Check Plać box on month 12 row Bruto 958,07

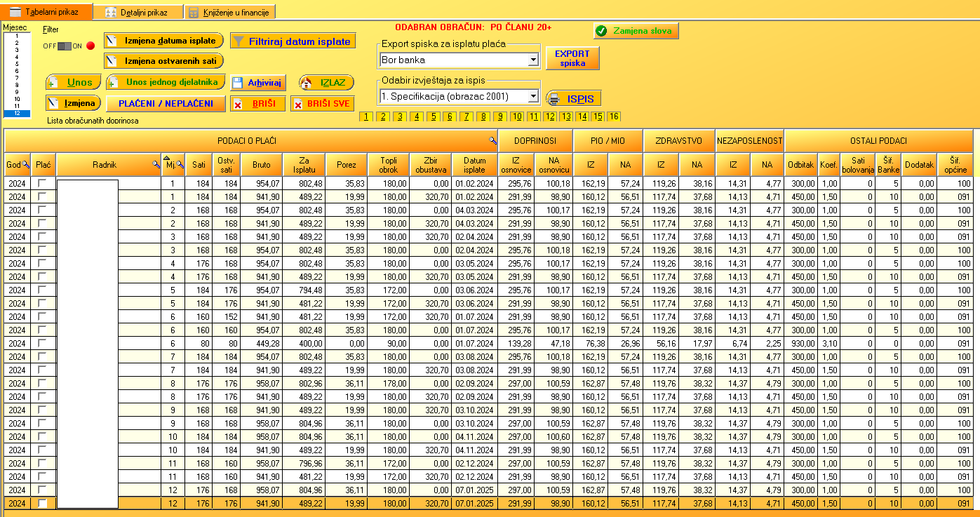(42, 490)
